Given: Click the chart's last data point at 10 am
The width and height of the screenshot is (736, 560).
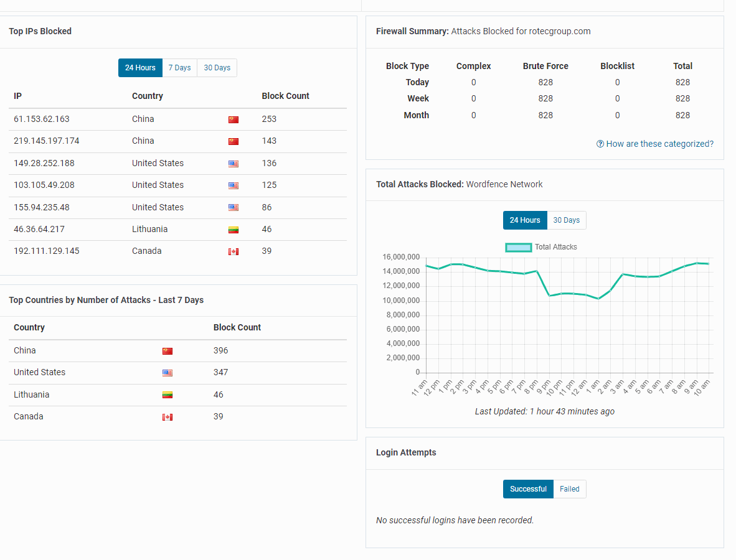Looking at the screenshot, I should (709, 264).
